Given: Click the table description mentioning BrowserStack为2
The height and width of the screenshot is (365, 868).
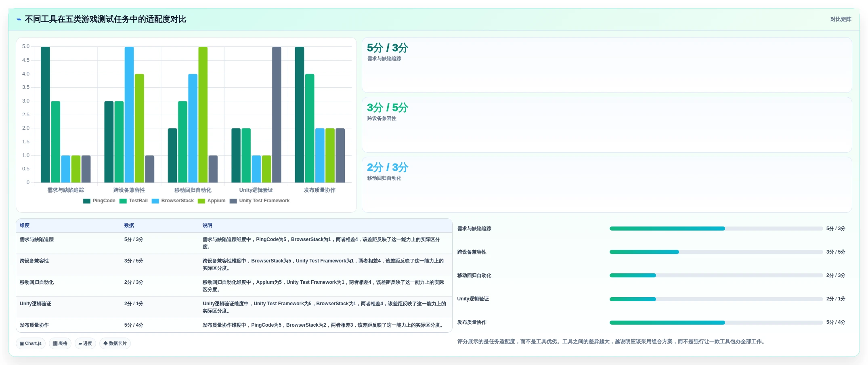Looking at the screenshot, I should pos(323,325).
